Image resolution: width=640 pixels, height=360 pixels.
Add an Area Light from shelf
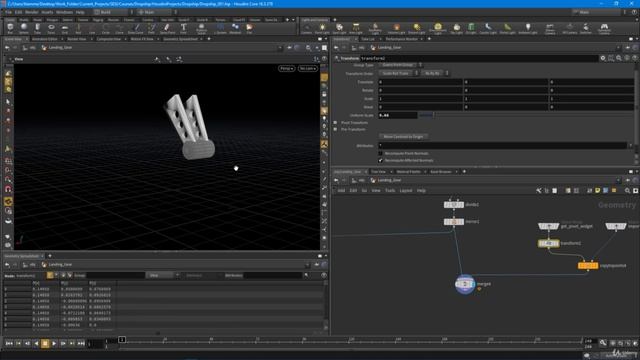click(356, 28)
